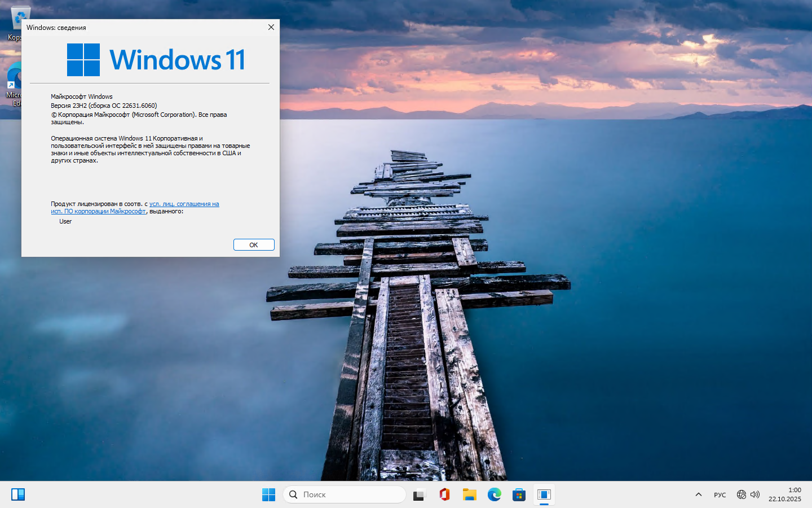Click the network globe tray icon
This screenshot has height=508, width=812.
click(741, 494)
